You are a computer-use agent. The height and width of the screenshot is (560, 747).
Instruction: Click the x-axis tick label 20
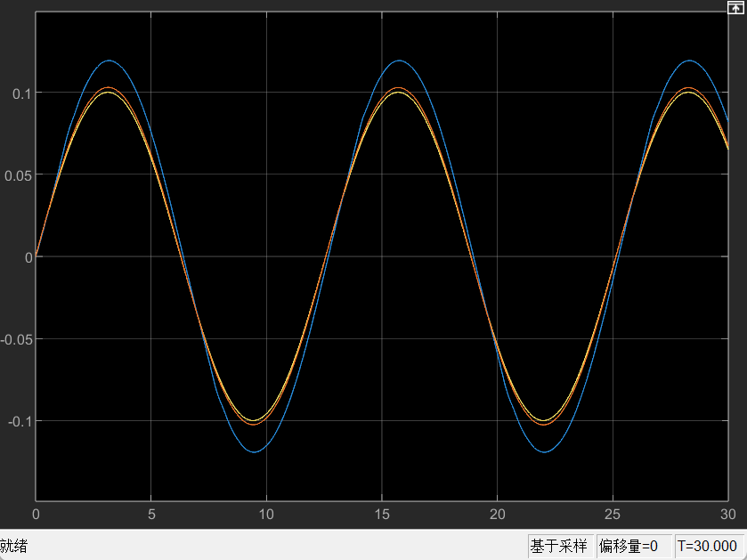498,515
